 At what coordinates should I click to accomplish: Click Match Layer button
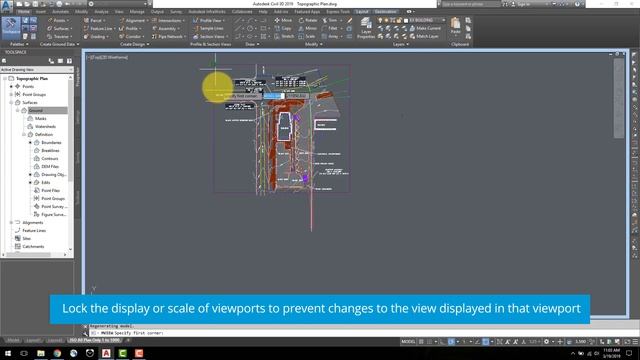tap(424, 36)
